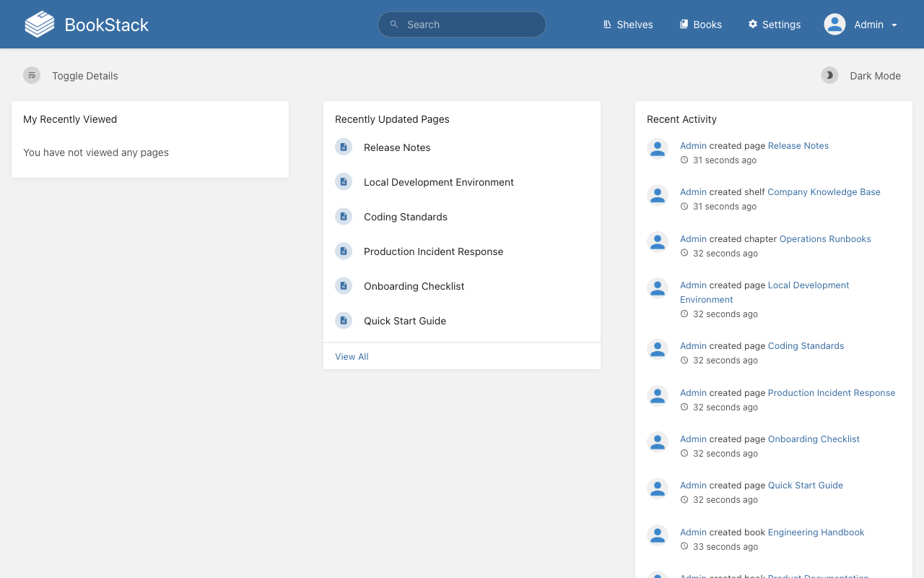Screen dimensions: 924x578
Task: Click page icon beside Production Incident Response
Action: click(x=344, y=251)
